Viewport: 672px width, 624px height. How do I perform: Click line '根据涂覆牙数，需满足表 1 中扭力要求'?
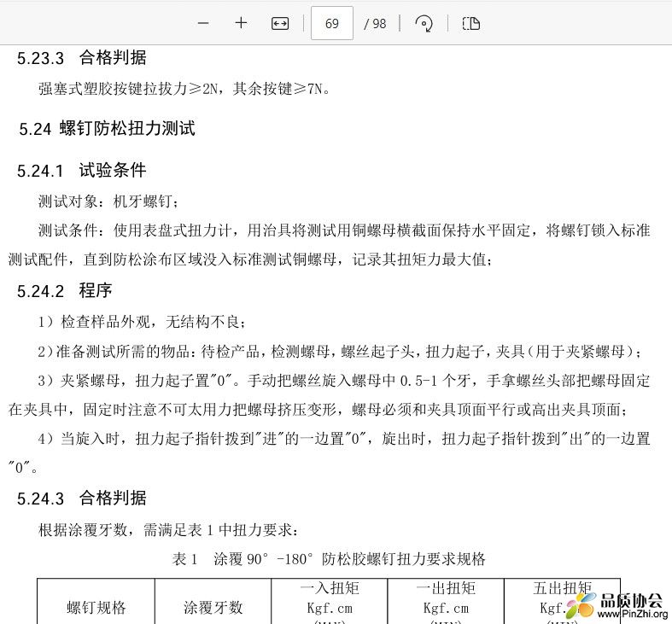[x=168, y=530]
